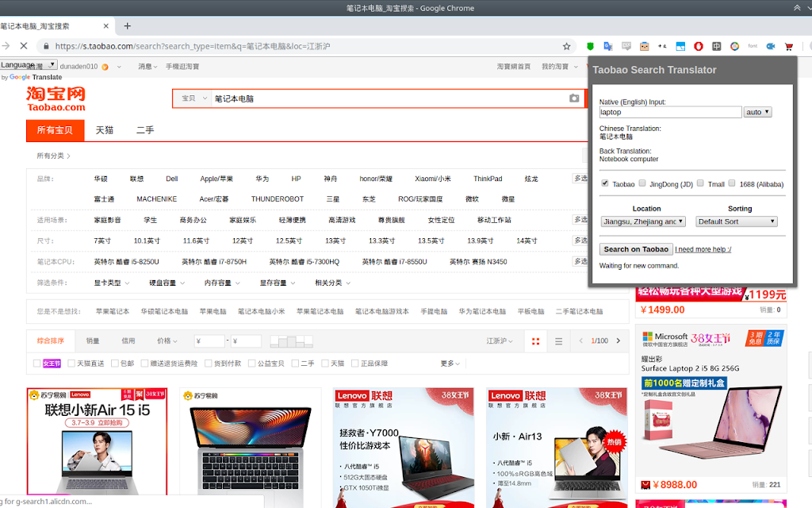Open the 江浙沪 location dropdown

coord(500,341)
